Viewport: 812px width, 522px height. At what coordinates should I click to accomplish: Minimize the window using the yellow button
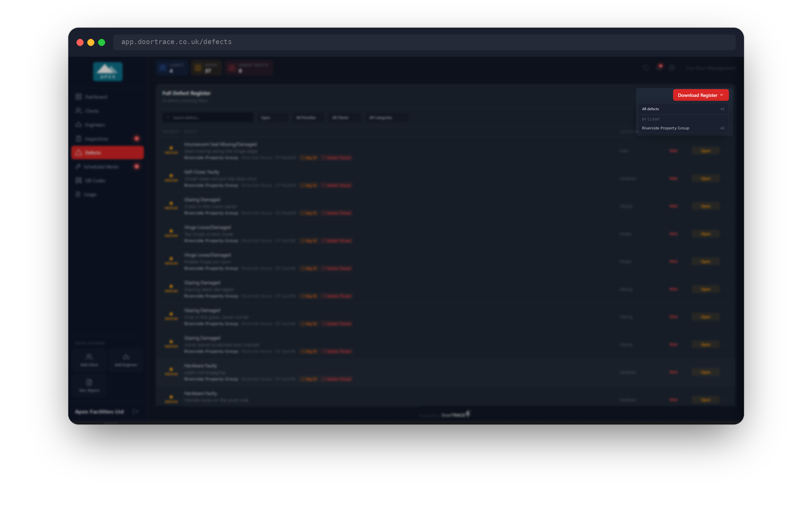click(x=91, y=42)
